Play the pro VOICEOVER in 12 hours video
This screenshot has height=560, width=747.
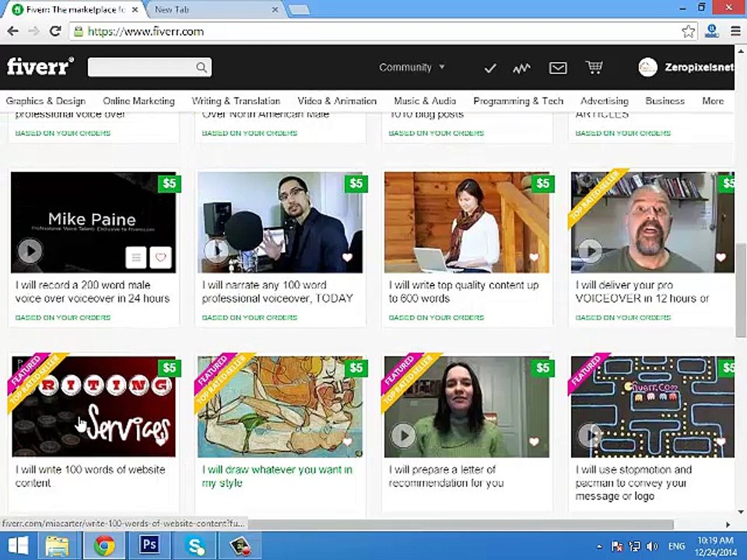pos(591,250)
